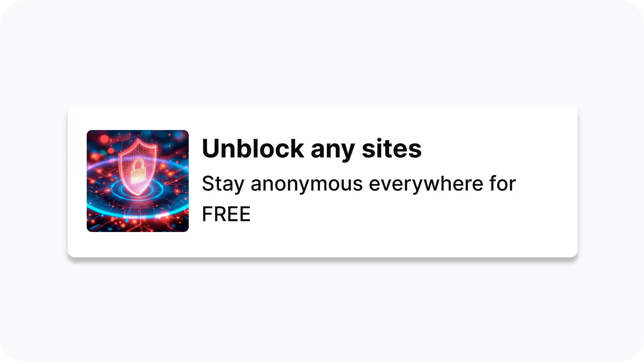Click the glowing shield thumbnail image

pos(138,181)
